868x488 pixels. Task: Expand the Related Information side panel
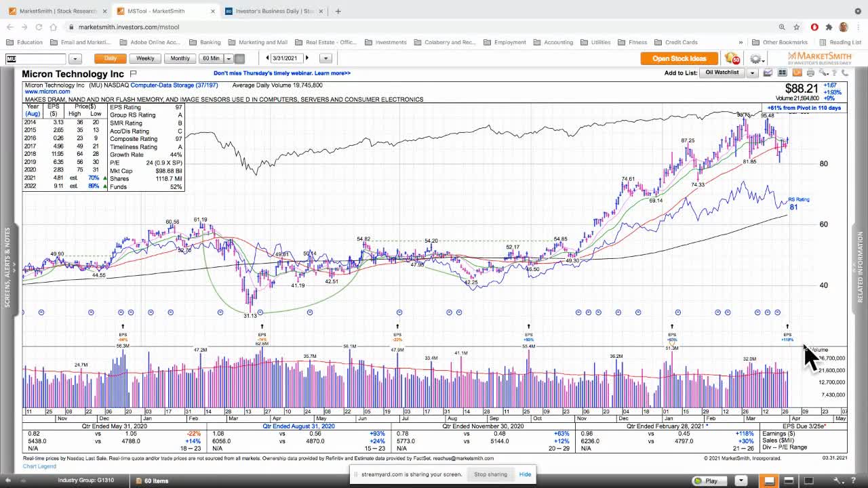point(861,268)
